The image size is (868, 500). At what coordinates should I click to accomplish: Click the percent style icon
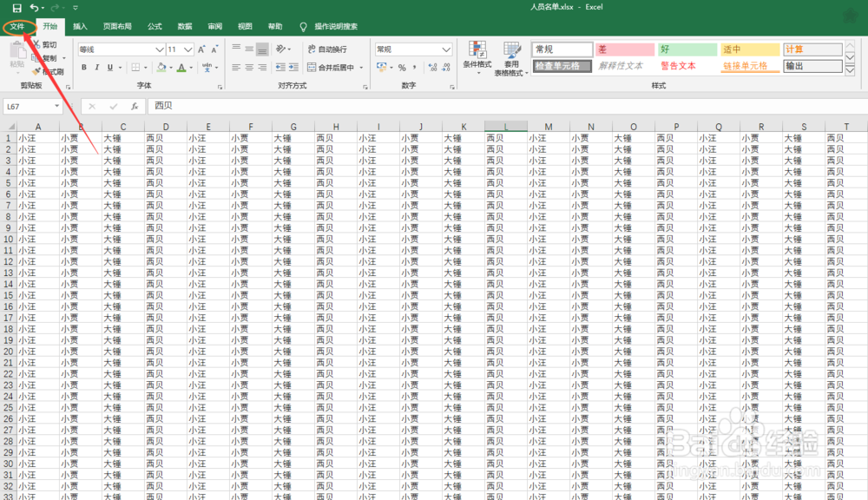(x=402, y=68)
